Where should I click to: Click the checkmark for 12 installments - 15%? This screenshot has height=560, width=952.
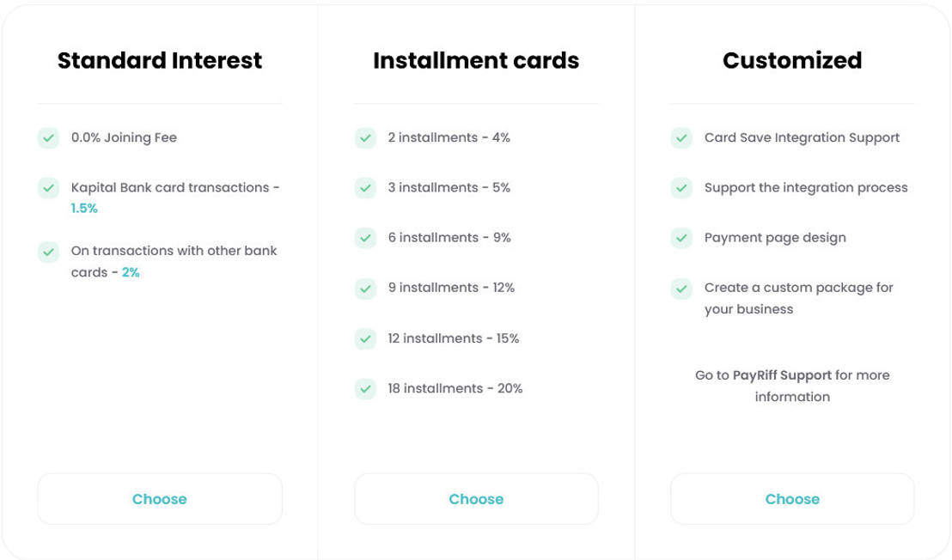pyautogui.click(x=365, y=338)
